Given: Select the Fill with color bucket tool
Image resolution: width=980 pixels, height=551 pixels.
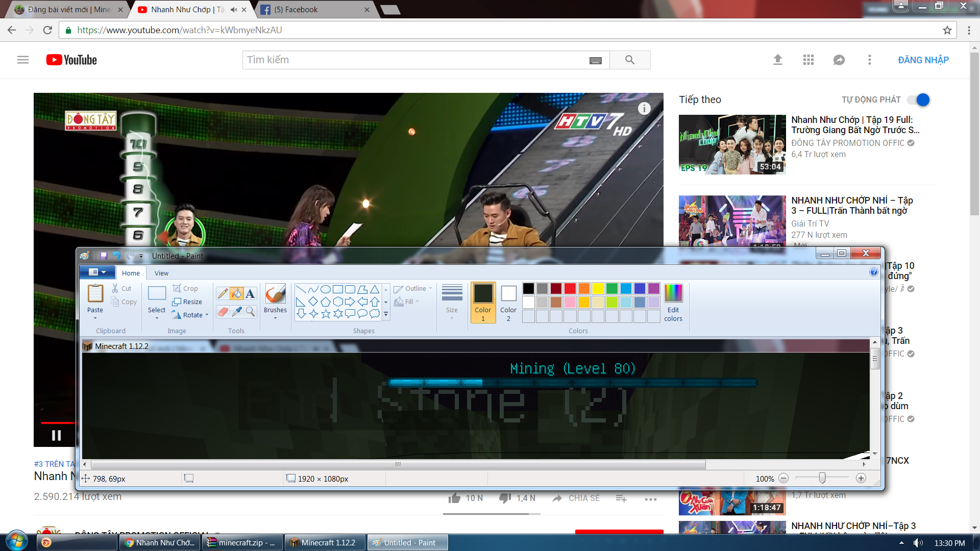Looking at the screenshot, I should (236, 293).
